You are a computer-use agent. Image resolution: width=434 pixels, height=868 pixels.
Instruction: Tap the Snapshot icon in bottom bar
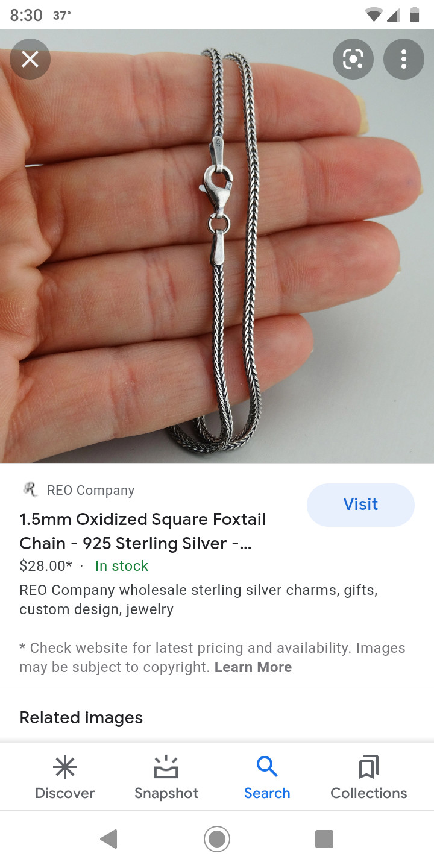click(166, 767)
